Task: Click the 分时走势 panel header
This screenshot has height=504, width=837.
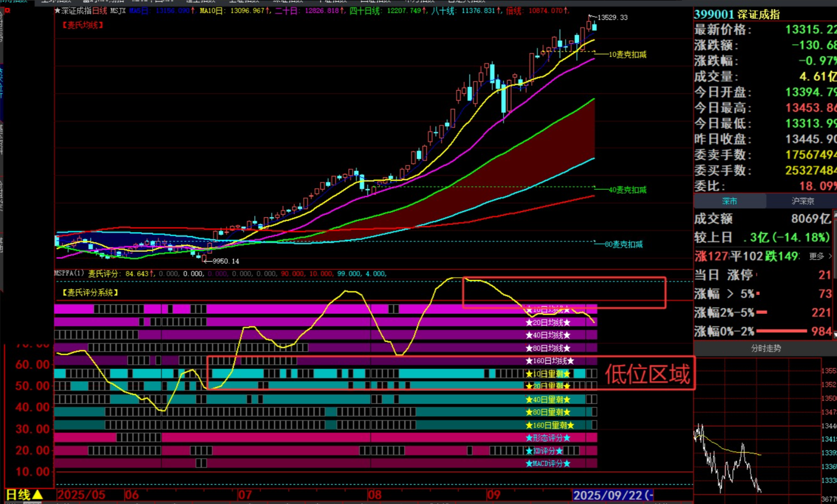Action: (x=766, y=348)
